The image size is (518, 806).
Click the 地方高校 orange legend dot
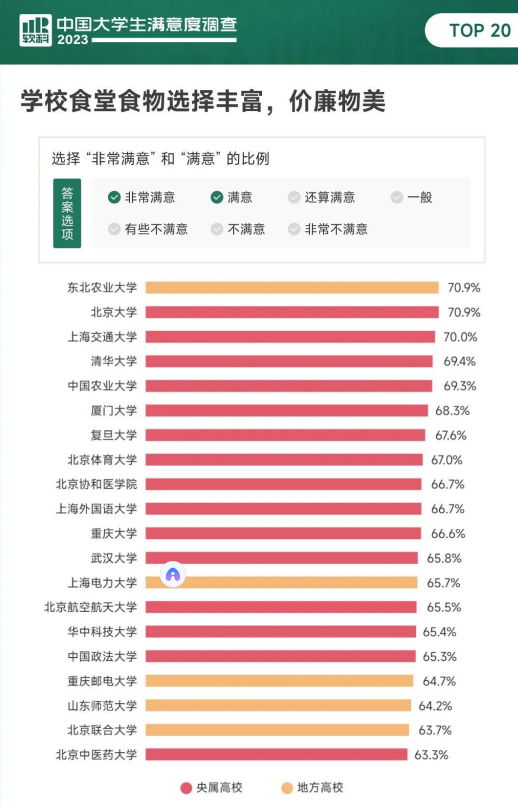point(287,788)
